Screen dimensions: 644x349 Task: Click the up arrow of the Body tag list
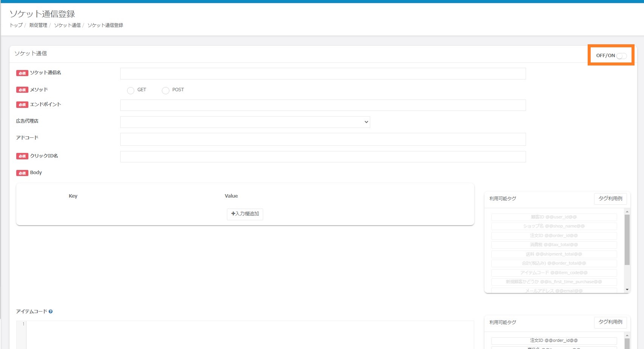pyautogui.click(x=627, y=212)
